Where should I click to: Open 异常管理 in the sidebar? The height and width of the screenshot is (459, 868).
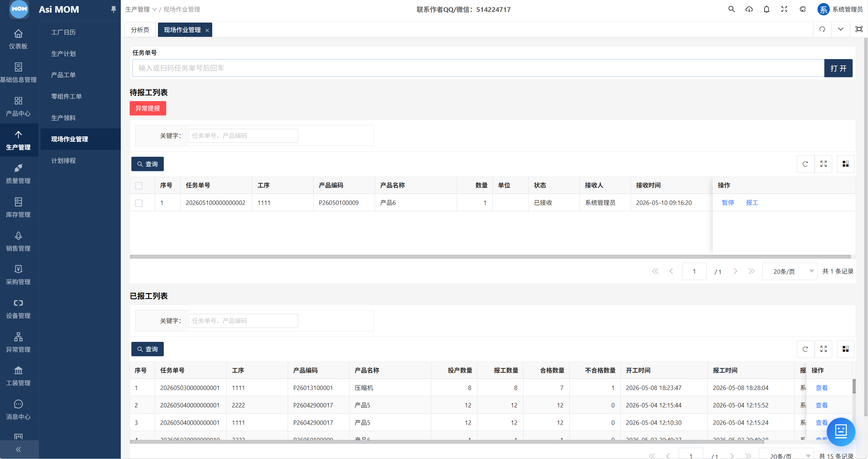(x=18, y=342)
